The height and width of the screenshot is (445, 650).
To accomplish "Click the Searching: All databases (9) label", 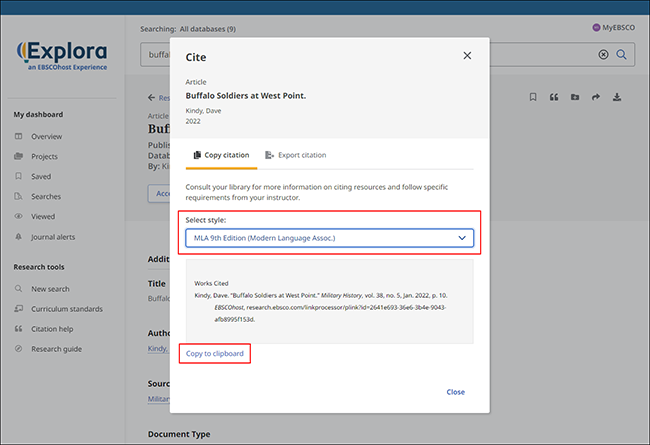I will pos(188,29).
